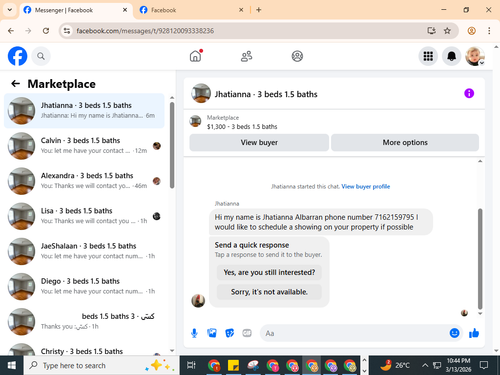500x375 pixels.
Task: Attach a photo with the image icon
Action: tap(212, 333)
